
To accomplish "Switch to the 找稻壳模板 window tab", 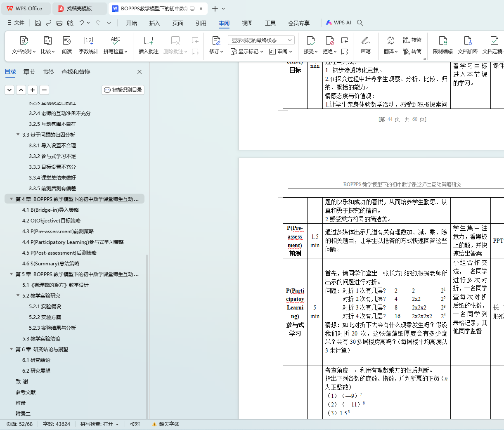I will tap(79, 8).
